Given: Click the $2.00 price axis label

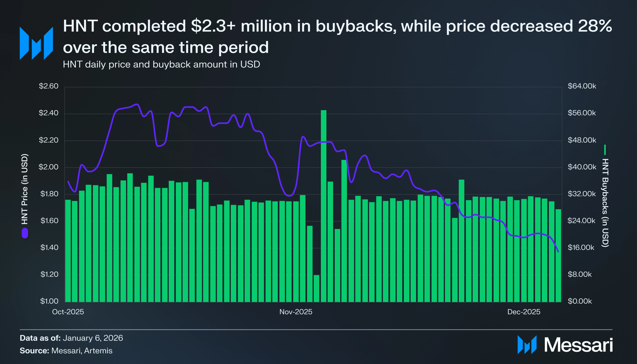Looking at the screenshot, I should pos(48,167).
